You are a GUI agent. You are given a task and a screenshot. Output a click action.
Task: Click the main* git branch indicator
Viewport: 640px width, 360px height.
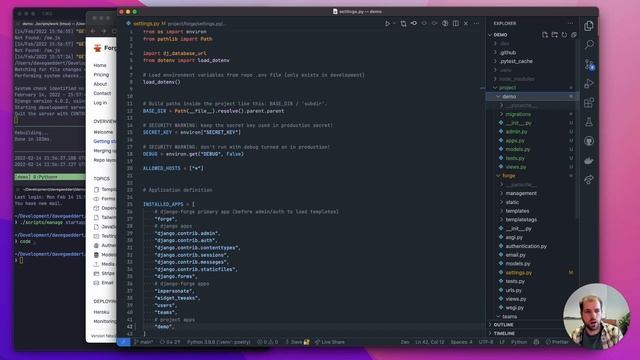point(144,342)
